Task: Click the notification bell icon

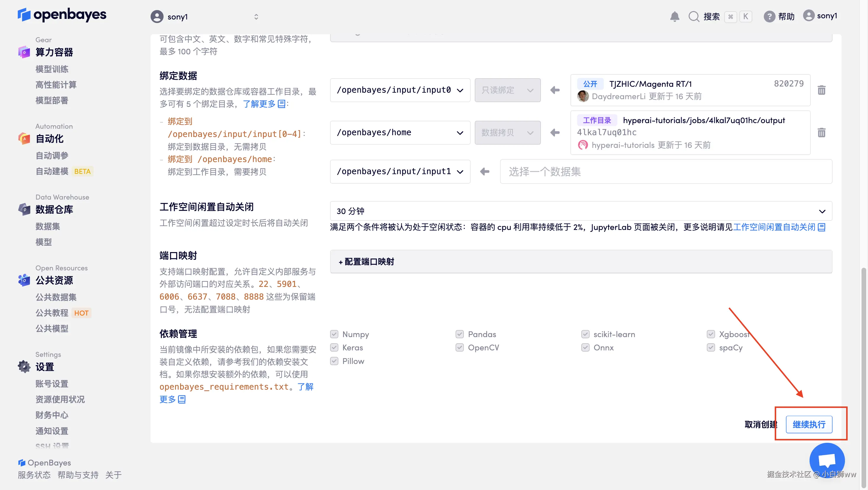Action: click(674, 16)
